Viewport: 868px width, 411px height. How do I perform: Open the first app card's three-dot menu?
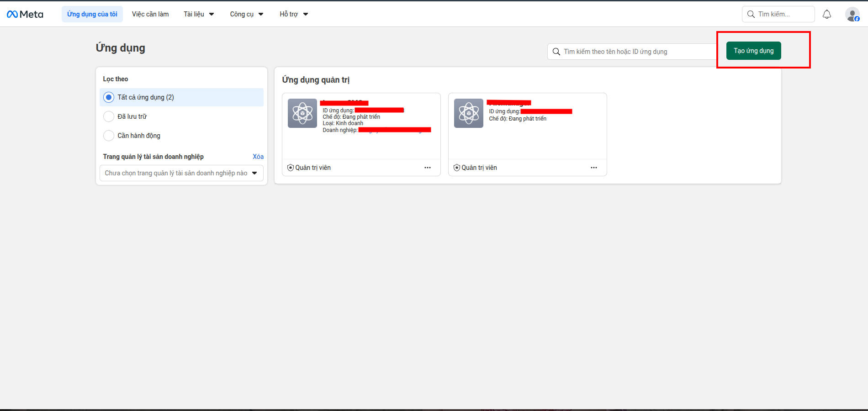click(427, 168)
